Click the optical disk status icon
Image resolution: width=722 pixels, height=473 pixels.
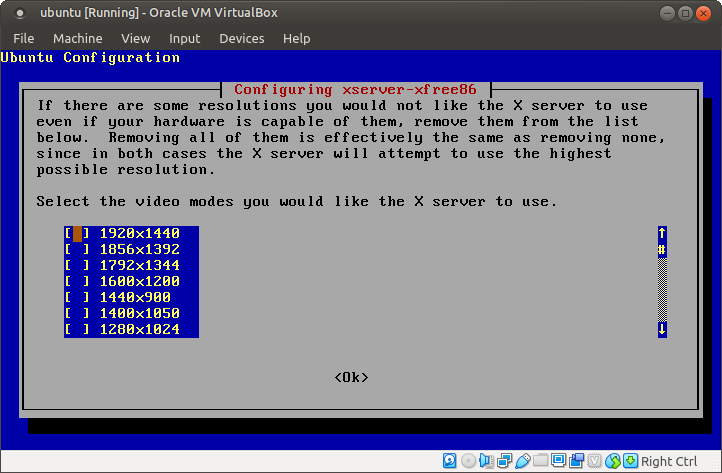coord(468,461)
